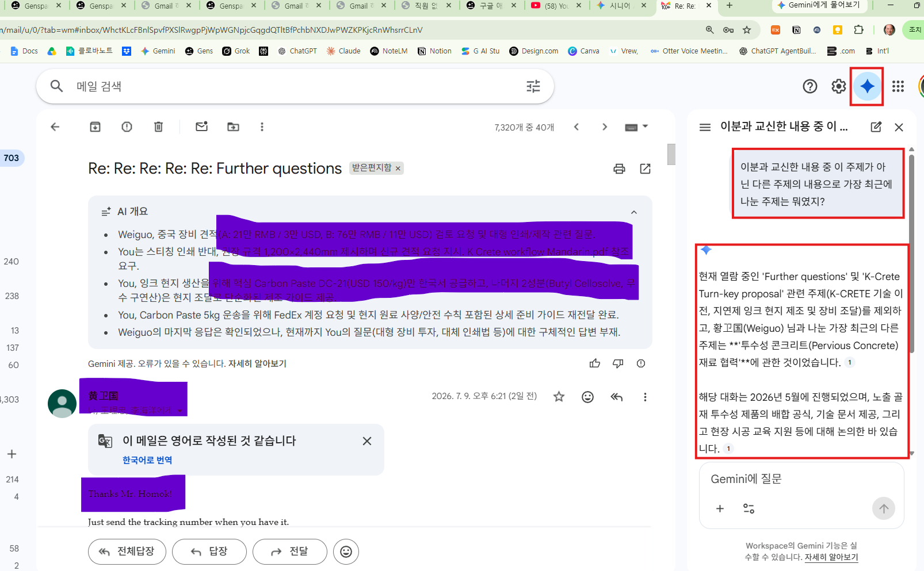Click 답장 reply button
This screenshot has height=571, width=924.
click(209, 551)
